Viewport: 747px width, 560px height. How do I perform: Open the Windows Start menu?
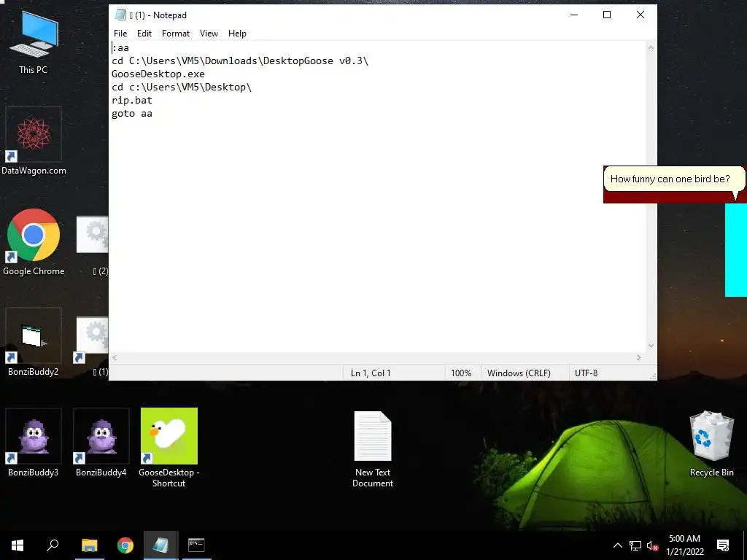[18, 545]
